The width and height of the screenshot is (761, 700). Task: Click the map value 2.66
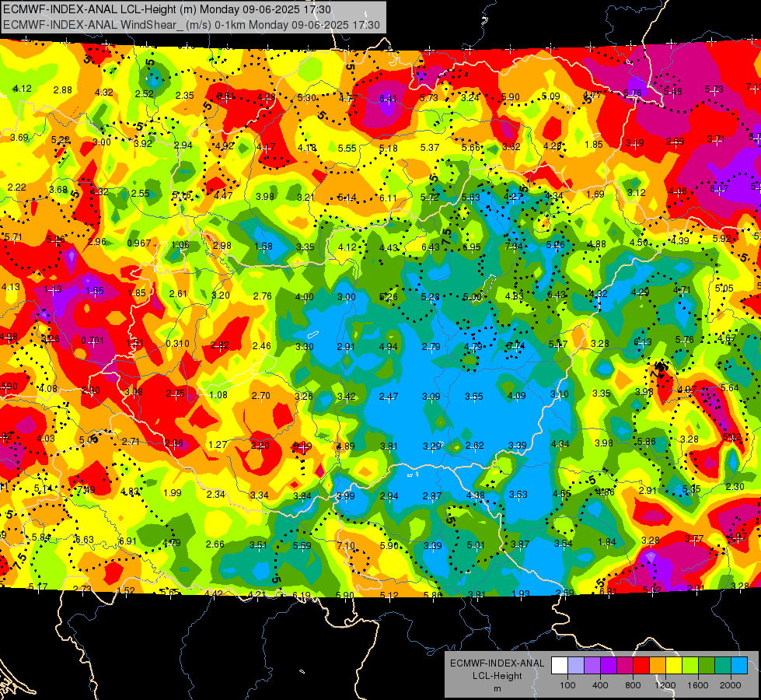pos(215,544)
